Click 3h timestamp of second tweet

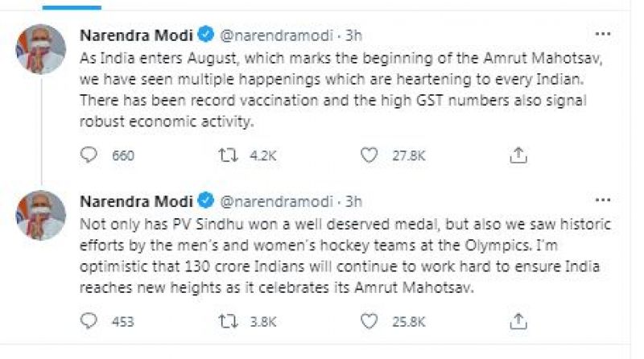353,200
